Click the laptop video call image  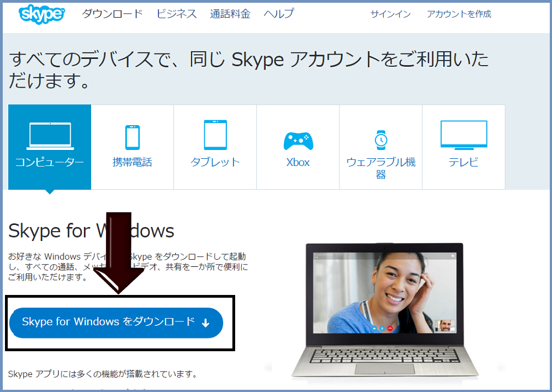click(385, 310)
